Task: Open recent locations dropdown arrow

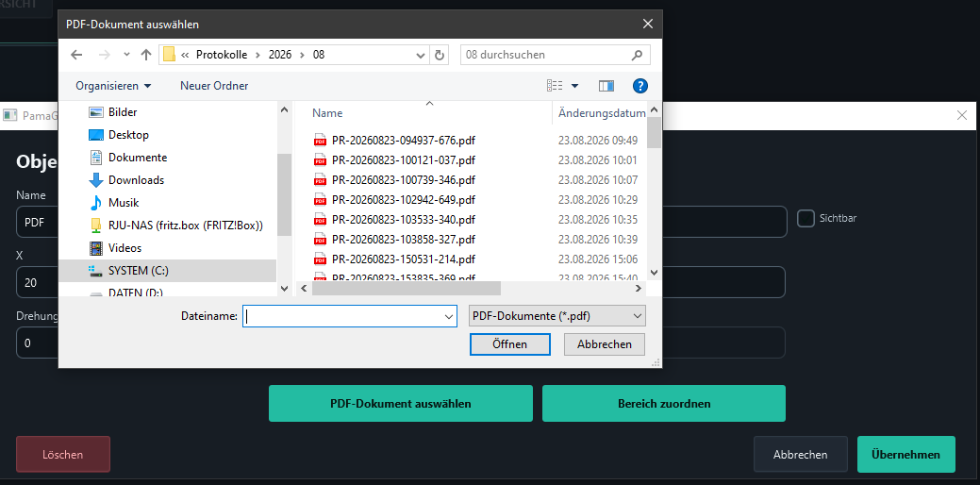Action: [127, 55]
